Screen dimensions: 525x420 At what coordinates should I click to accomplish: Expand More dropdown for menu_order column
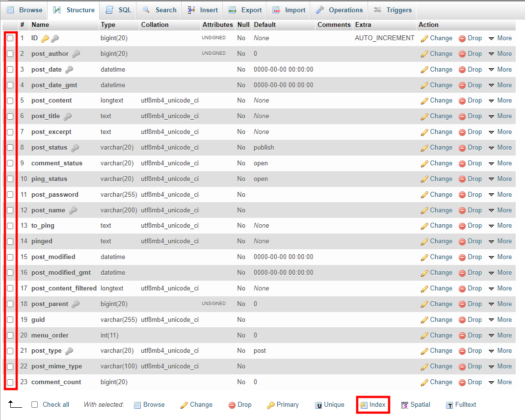click(500, 335)
